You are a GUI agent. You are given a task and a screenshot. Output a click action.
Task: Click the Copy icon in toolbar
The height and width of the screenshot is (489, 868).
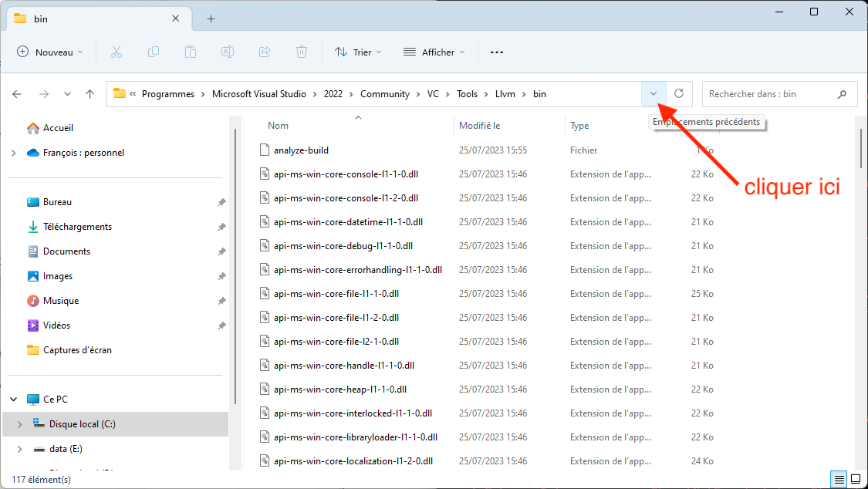(x=154, y=52)
